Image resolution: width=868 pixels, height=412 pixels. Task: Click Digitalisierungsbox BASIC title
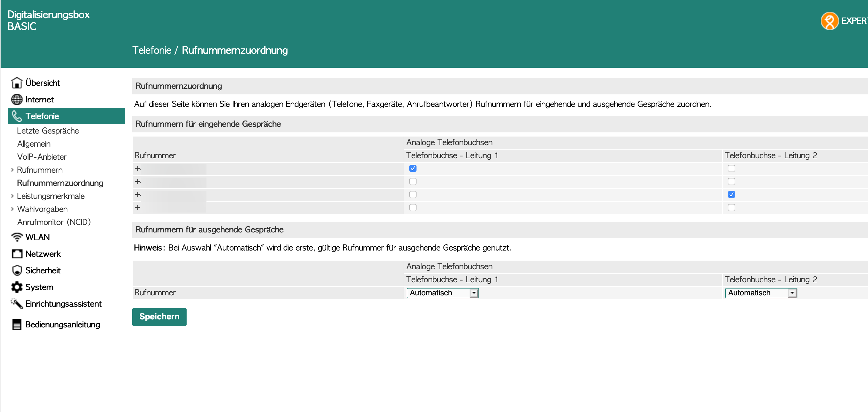(x=49, y=20)
